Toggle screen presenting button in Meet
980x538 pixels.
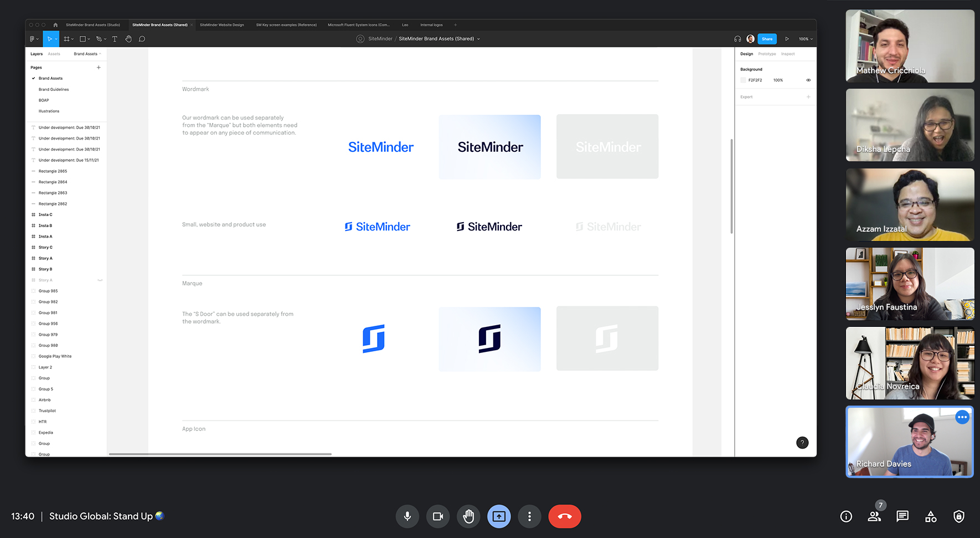[499, 516]
